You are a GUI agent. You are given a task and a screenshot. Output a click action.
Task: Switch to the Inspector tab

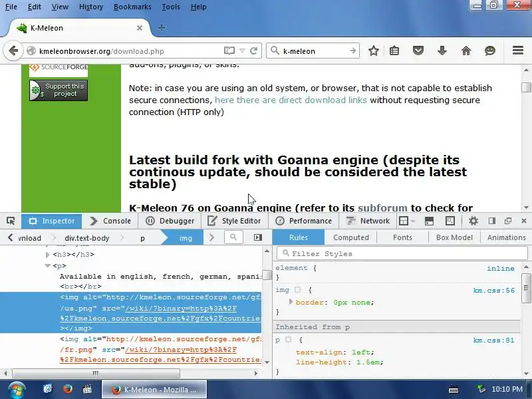coord(52,221)
